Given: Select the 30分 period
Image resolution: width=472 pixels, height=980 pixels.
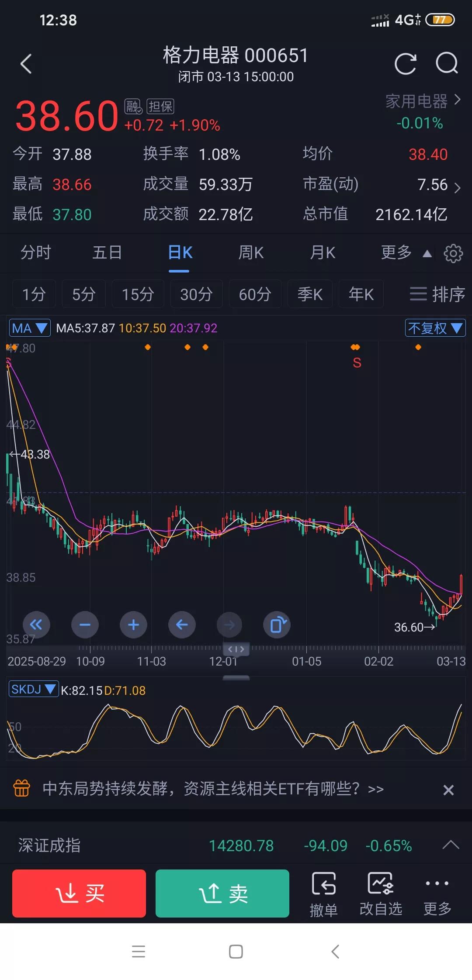Looking at the screenshot, I should coord(196,294).
